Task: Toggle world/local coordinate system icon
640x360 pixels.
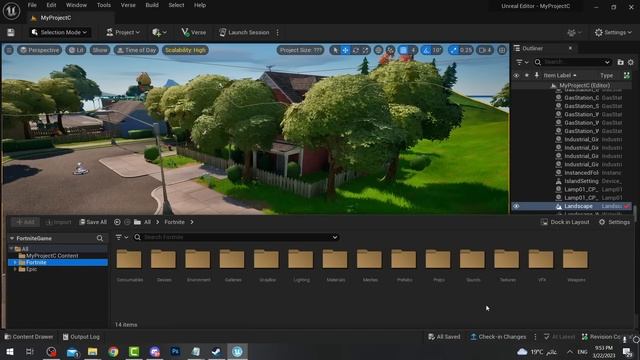Action: click(378, 50)
